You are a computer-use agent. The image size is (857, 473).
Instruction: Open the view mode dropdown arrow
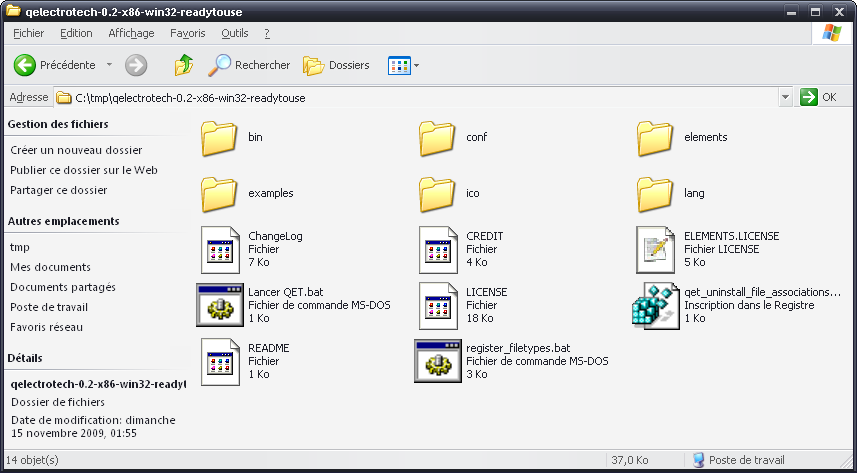pos(416,66)
